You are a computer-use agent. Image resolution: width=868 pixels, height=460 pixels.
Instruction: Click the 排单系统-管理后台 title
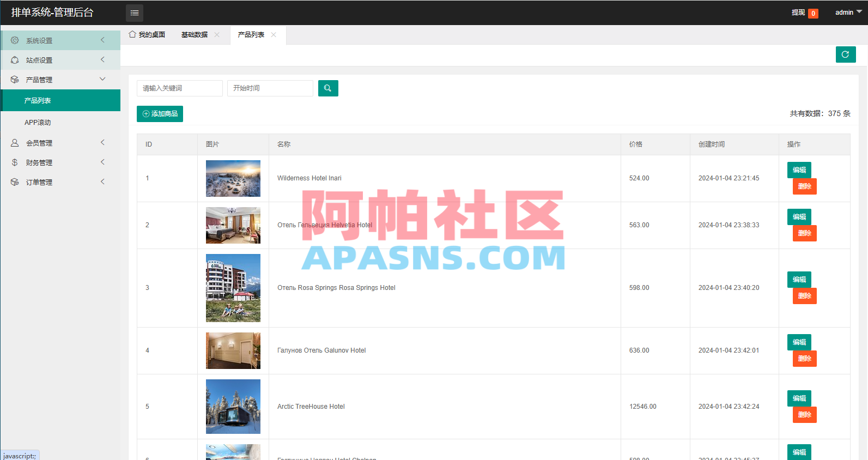pos(52,13)
